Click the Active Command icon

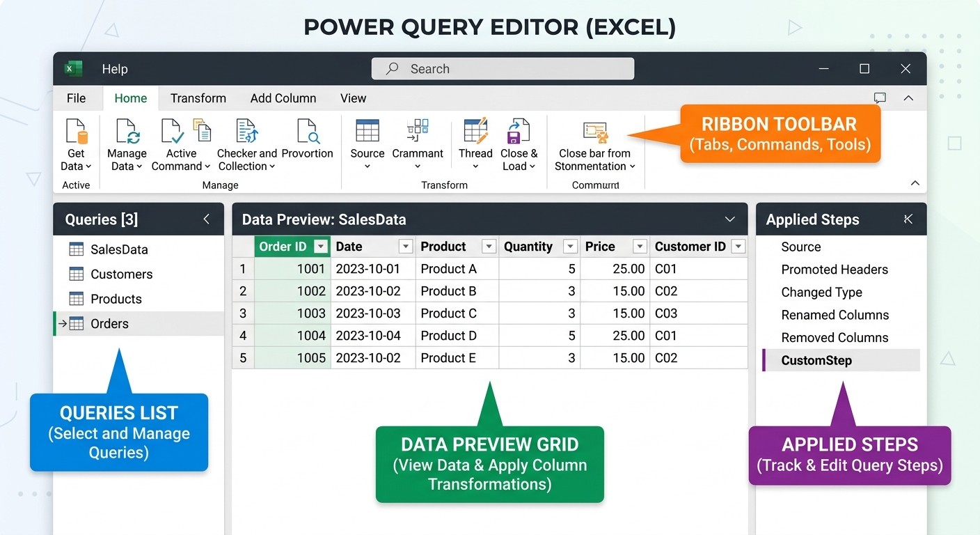click(172, 132)
